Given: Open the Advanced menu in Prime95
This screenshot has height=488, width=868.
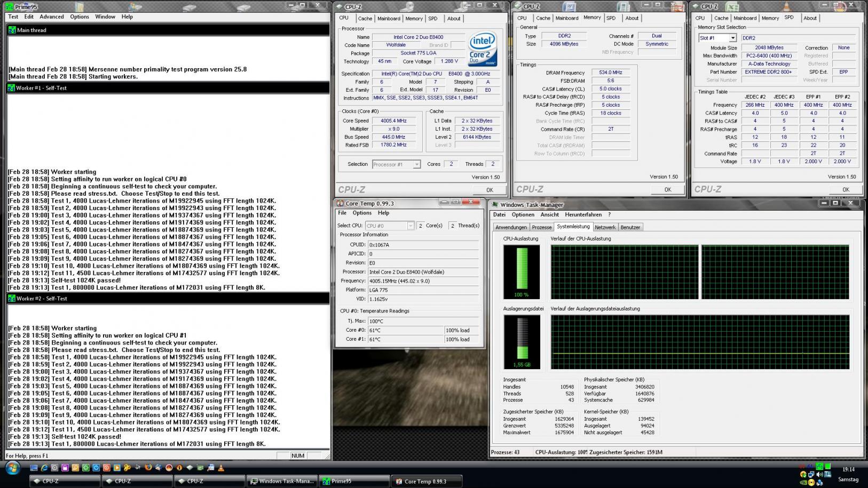Looking at the screenshot, I should click(x=52, y=17).
